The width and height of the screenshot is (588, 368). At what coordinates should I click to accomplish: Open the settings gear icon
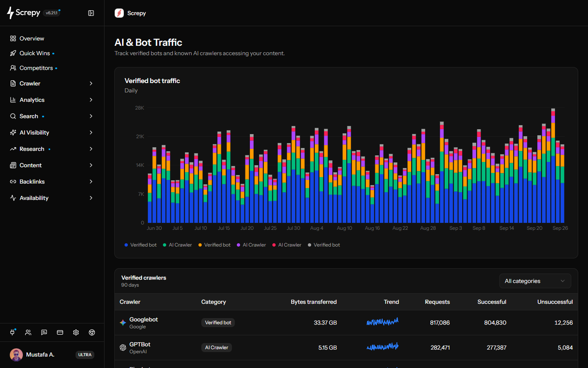[76, 332]
